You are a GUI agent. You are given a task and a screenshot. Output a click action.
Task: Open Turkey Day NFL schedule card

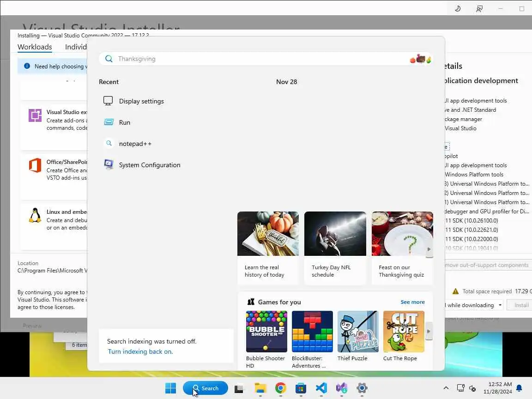(335, 248)
